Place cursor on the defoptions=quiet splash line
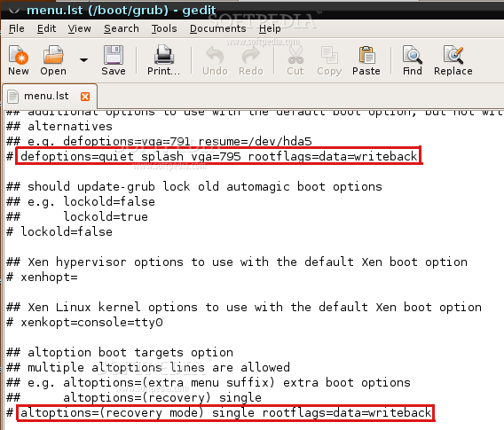The image size is (504, 430). 218,156
